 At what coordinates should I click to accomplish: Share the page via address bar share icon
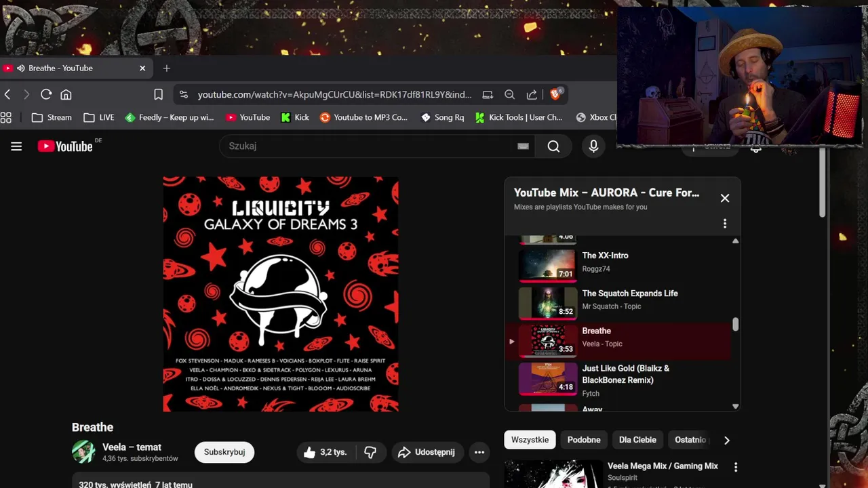(x=532, y=94)
